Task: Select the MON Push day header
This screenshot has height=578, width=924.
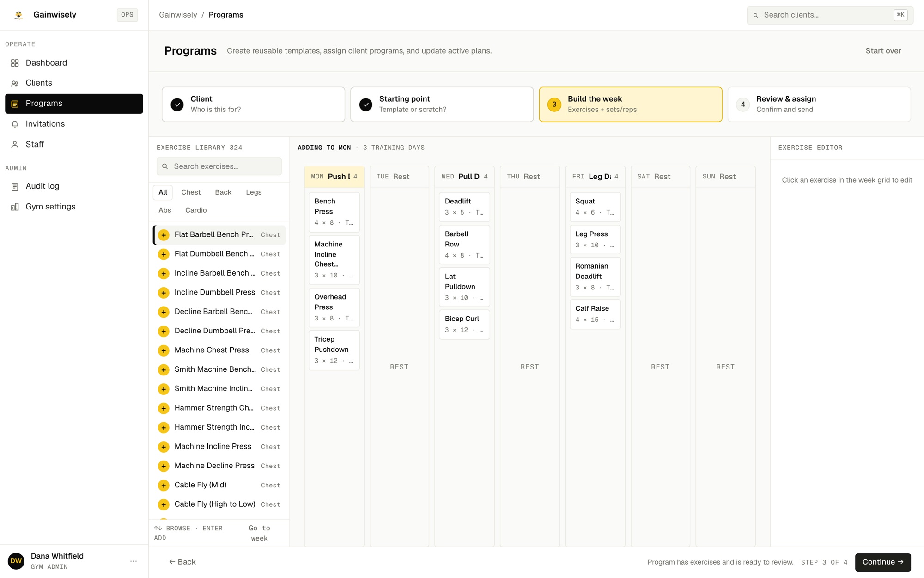Action: click(334, 177)
